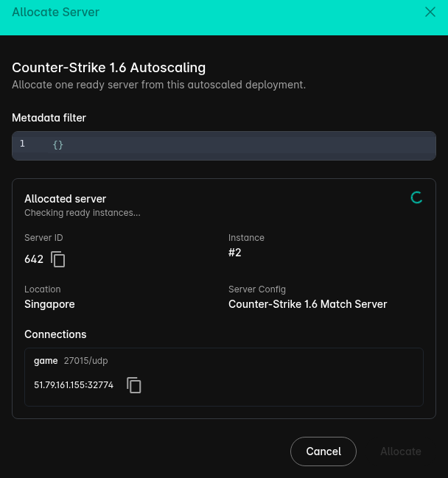Click the Cancel button
The width and height of the screenshot is (448, 478).
tap(323, 451)
